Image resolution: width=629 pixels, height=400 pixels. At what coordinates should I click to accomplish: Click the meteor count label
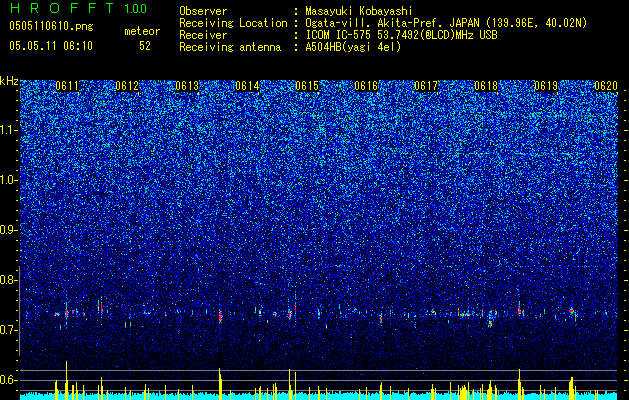pyautogui.click(x=142, y=31)
